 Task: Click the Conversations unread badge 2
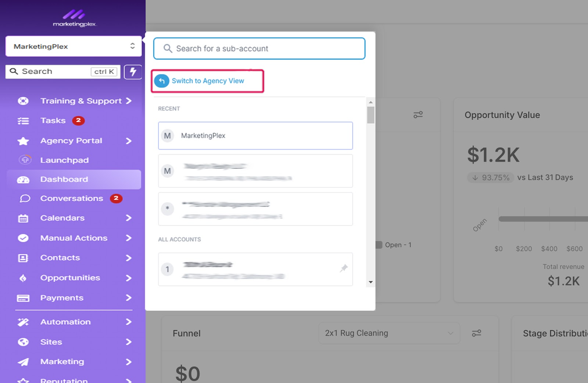coord(116,198)
